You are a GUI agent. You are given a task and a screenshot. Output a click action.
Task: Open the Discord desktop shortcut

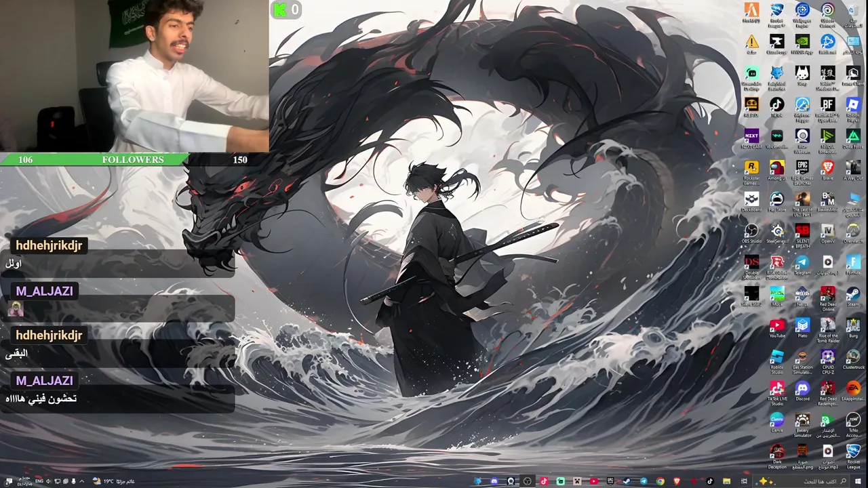tap(802, 390)
